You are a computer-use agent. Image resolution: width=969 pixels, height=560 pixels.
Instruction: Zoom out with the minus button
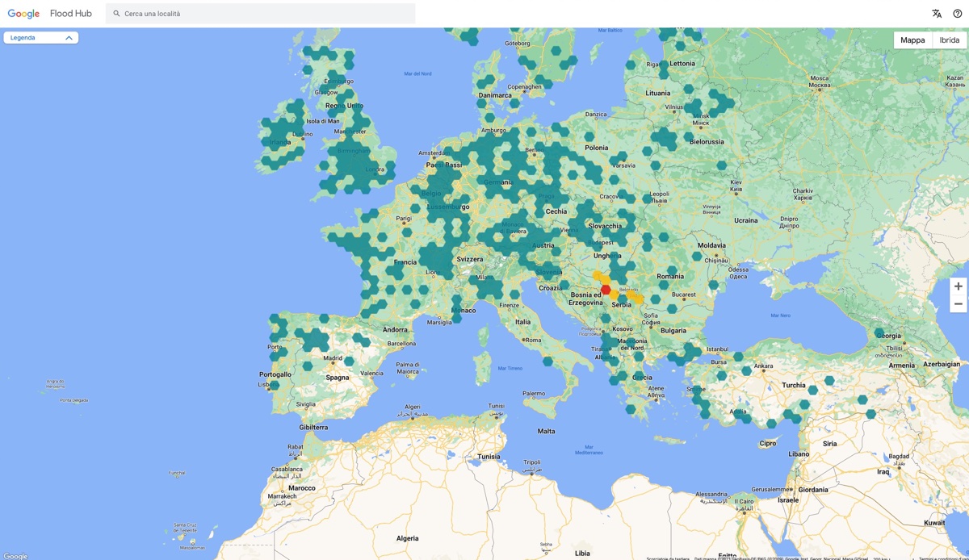tap(958, 304)
